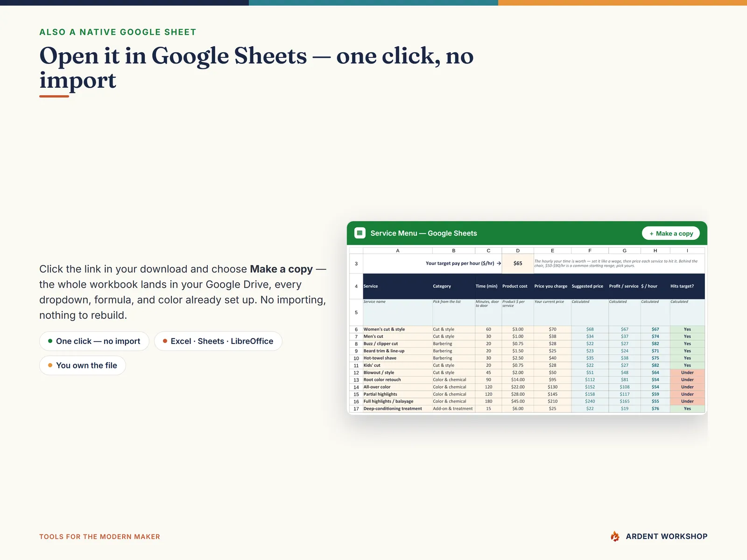
Task: Select the Women's cut & style cell
Action: click(x=398, y=329)
